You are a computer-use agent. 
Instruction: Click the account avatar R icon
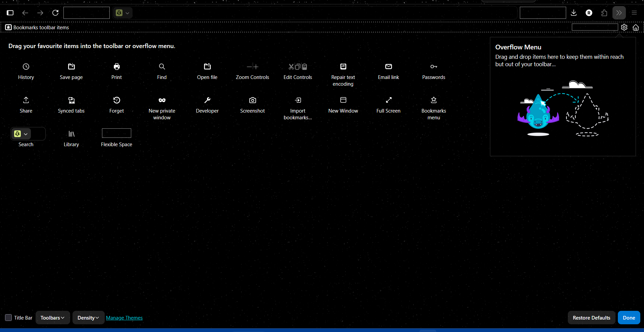click(x=589, y=13)
